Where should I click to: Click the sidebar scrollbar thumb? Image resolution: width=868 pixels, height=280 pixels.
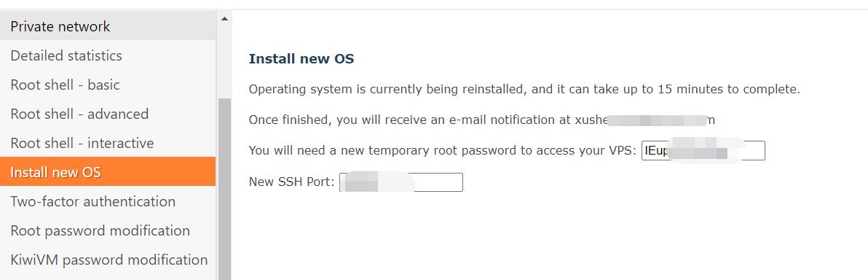pyautogui.click(x=224, y=189)
